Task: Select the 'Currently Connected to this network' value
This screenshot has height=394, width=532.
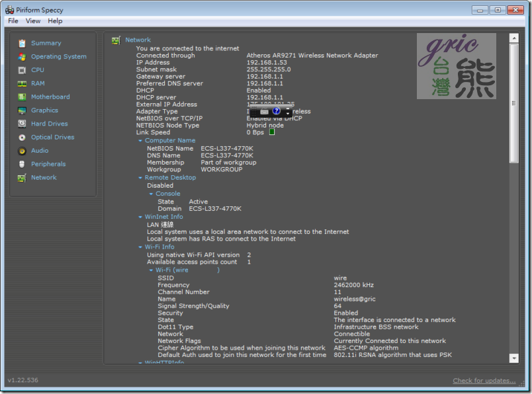Action: point(390,341)
